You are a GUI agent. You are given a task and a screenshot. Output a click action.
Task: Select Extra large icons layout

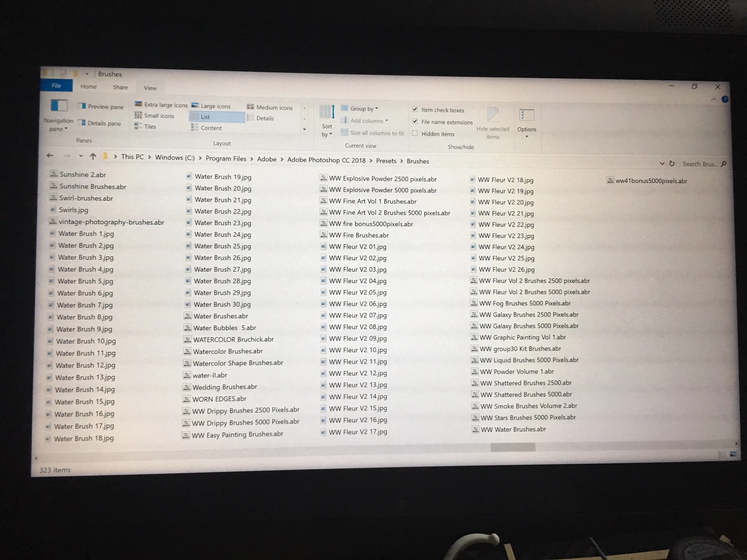[x=161, y=105]
